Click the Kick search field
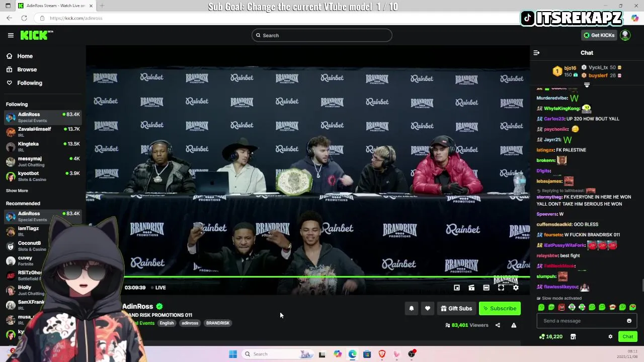Screen dimensions: 644x362 pos(322,35)
